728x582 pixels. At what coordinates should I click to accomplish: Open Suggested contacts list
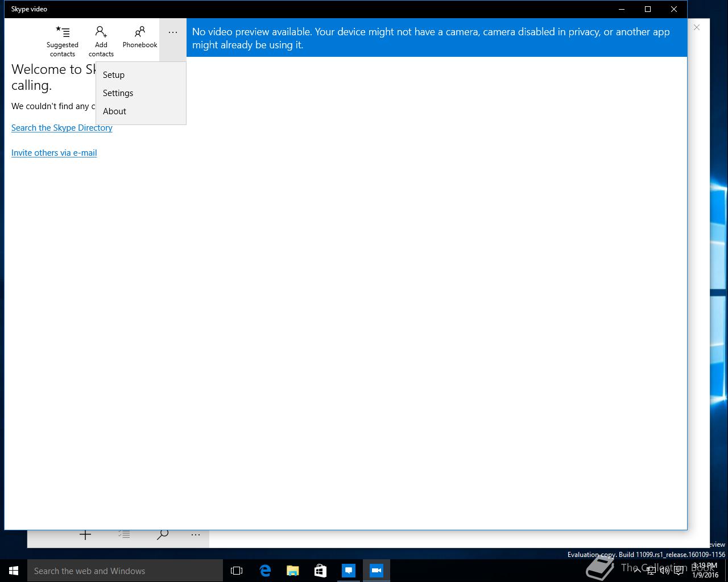63,41
